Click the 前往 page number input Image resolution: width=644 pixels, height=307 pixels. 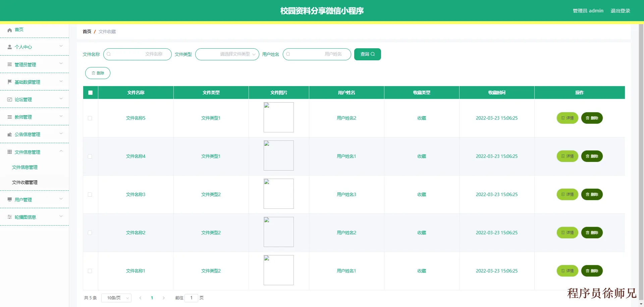[x=192, y=298]
